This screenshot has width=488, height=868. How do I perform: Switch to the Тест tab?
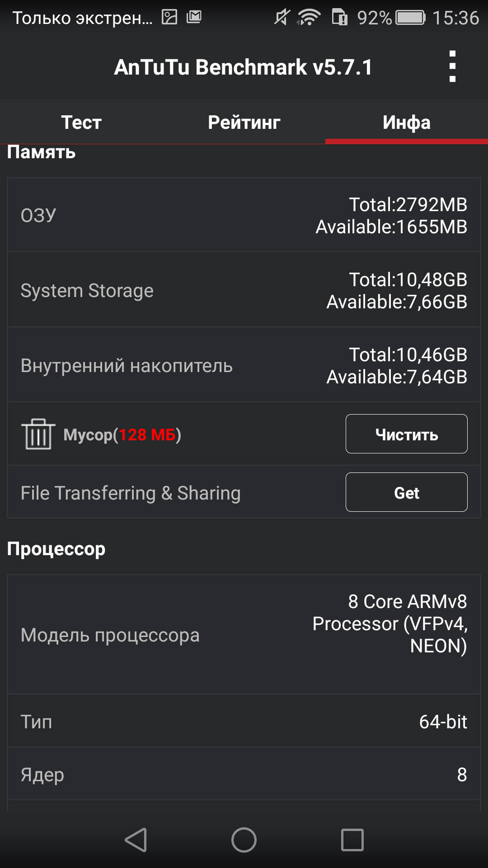(81, 122)
